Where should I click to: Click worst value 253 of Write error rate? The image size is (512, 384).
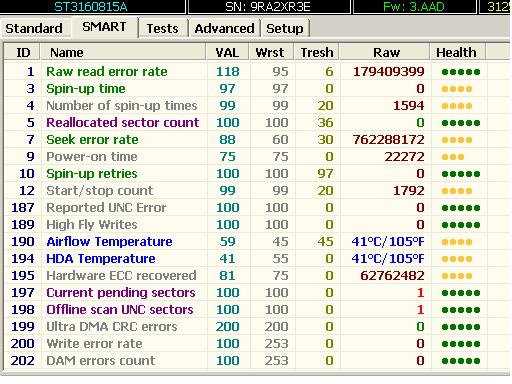pos(276,343)
